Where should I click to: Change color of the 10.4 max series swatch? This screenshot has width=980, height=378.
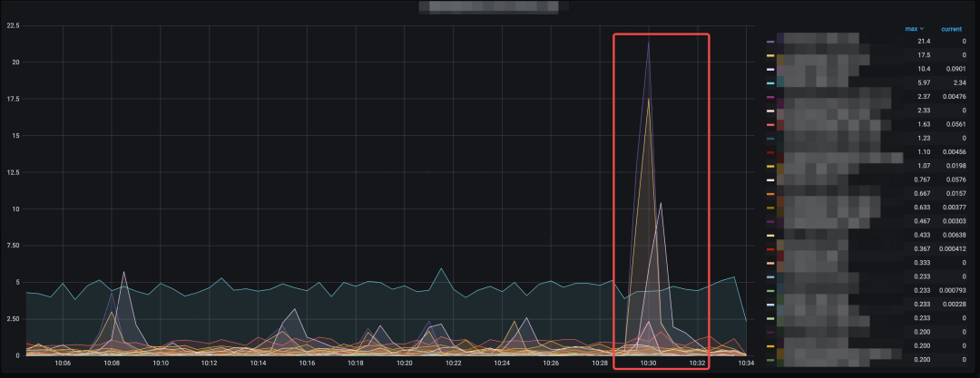click(770, 69)
